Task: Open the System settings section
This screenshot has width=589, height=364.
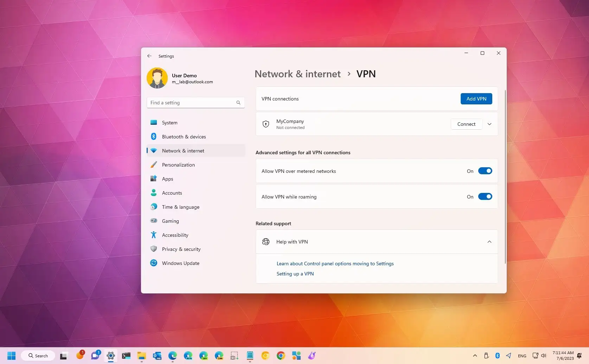Action: [x=169, y=123]
